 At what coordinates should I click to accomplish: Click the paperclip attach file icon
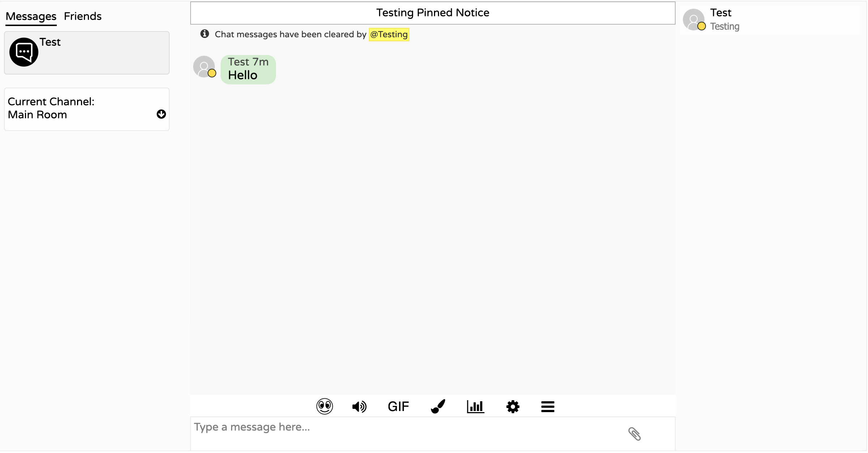click(634, 434)
